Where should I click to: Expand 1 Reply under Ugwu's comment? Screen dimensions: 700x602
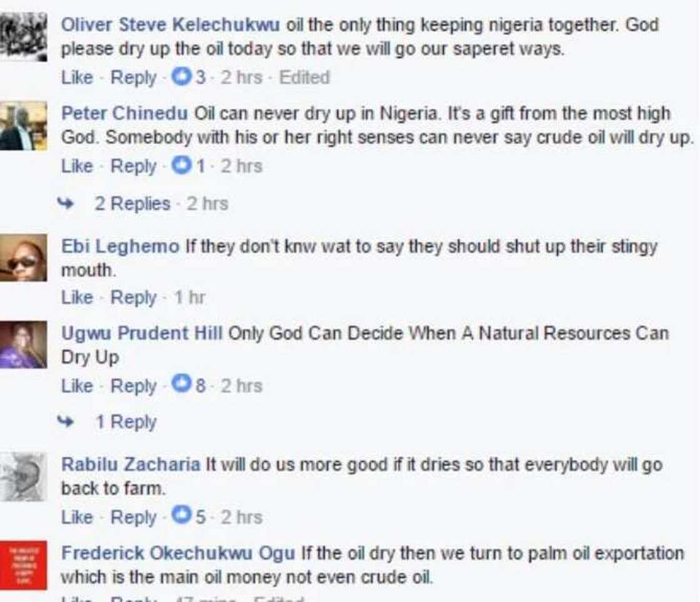(x=126, y=423)
